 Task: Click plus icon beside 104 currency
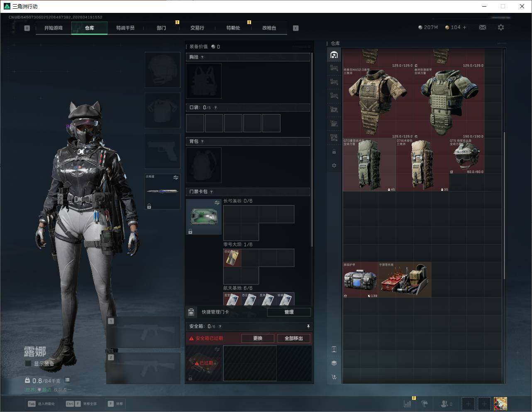(x=465, y=27)
